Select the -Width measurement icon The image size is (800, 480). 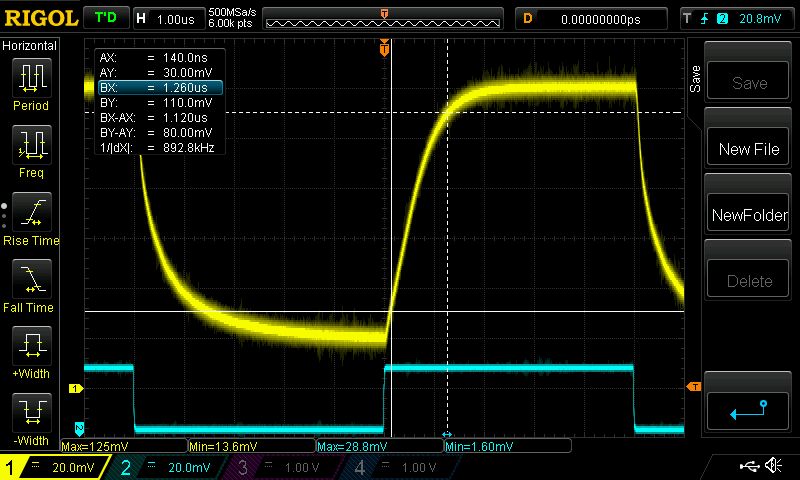tap(32, 413)
